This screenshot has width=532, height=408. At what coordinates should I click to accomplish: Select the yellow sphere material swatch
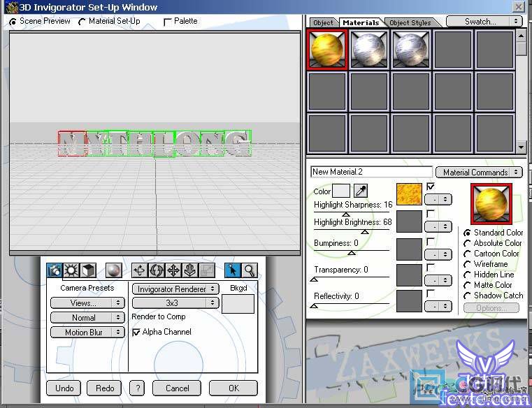pyautogui.click(x=327, y=50)
